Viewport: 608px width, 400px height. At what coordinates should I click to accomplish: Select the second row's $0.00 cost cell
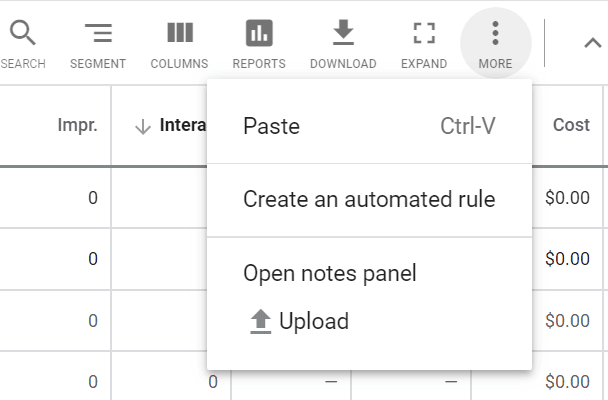567,259
